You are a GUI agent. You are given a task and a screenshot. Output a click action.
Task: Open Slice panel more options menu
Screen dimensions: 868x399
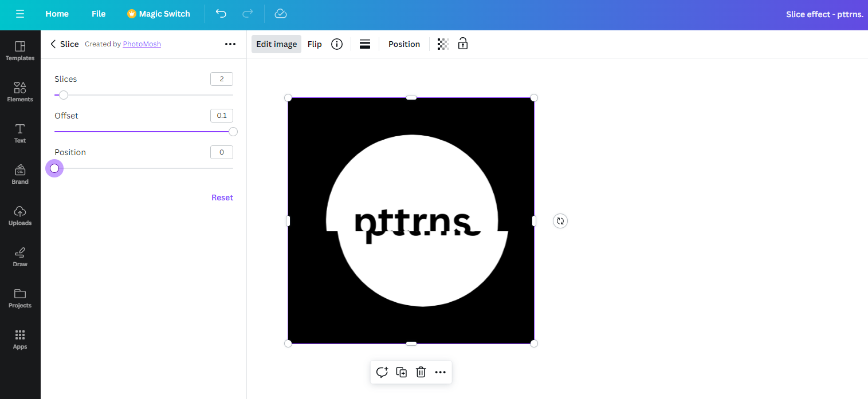click(230, 44)
